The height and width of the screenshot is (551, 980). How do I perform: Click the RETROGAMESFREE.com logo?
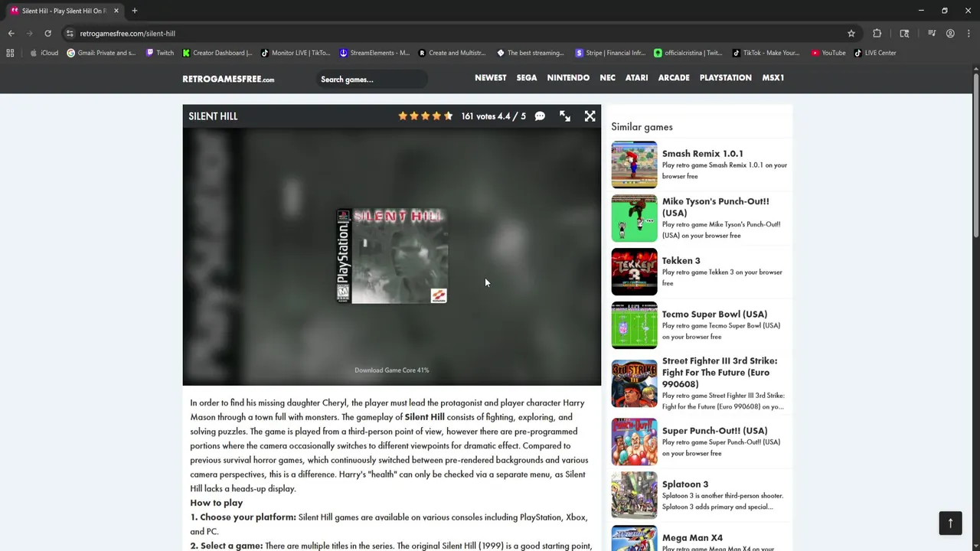click(228, 79)
